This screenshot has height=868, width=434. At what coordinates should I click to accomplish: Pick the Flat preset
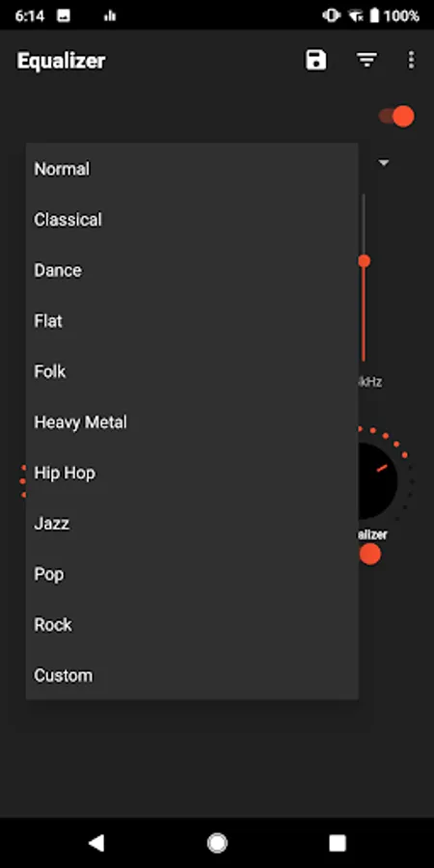pyautogui.click(x=192, y=321)
